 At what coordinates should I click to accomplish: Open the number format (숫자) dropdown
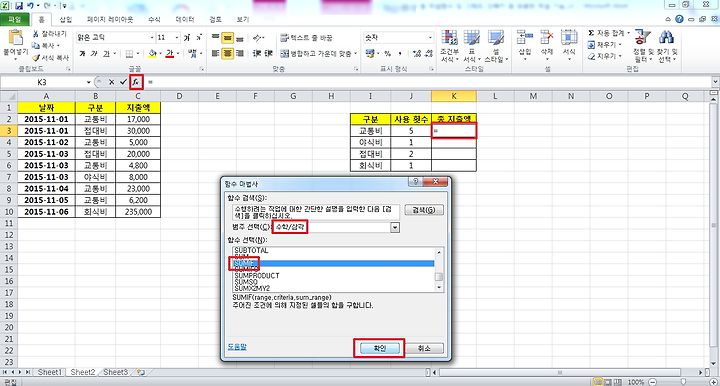(x=430, y=38)
